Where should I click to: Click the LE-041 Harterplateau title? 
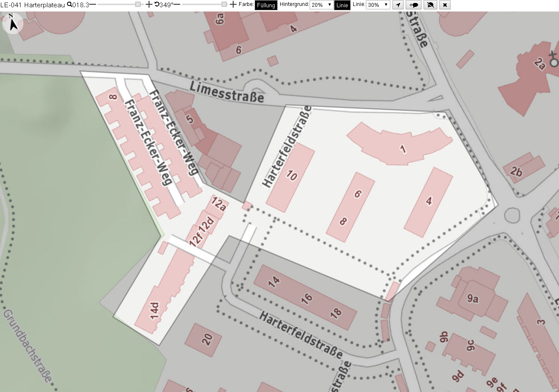click(x=33, y=5)
